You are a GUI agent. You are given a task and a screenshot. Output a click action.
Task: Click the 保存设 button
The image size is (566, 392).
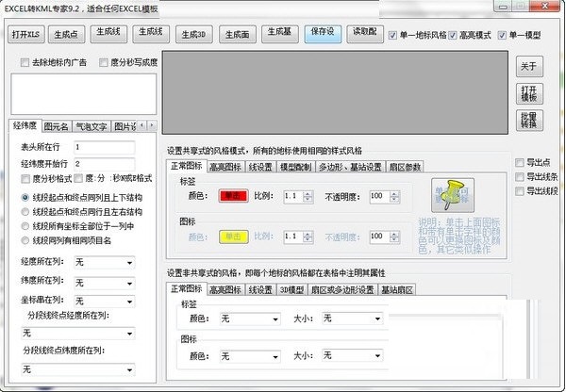coord(323,34)
